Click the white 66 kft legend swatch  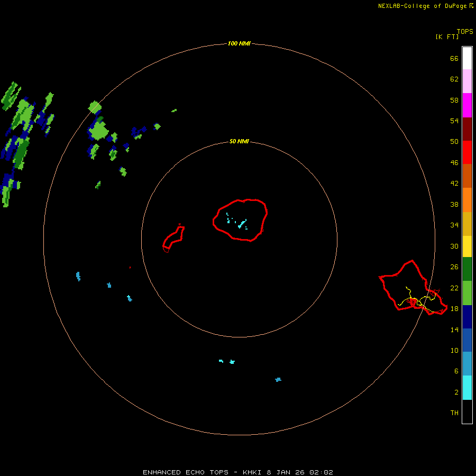tap(467, 58)
